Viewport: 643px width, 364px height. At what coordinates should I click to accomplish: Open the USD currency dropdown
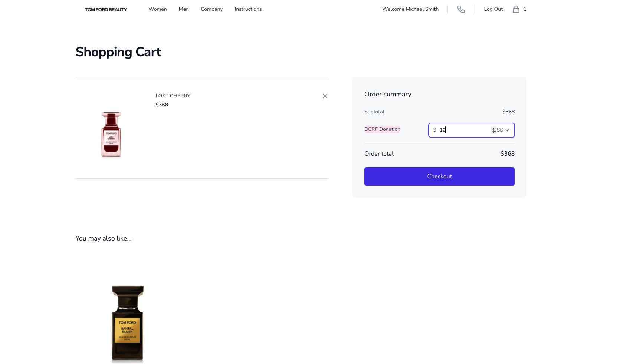tap(500, 130)
